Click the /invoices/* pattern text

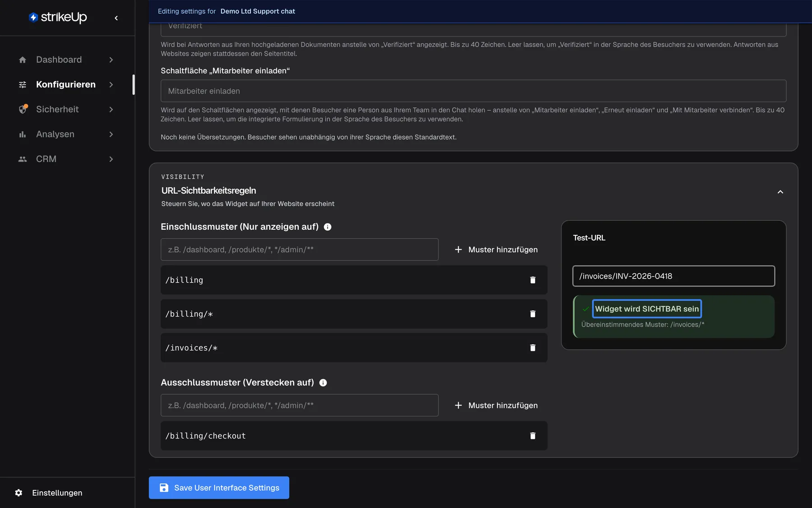point(192,348)
